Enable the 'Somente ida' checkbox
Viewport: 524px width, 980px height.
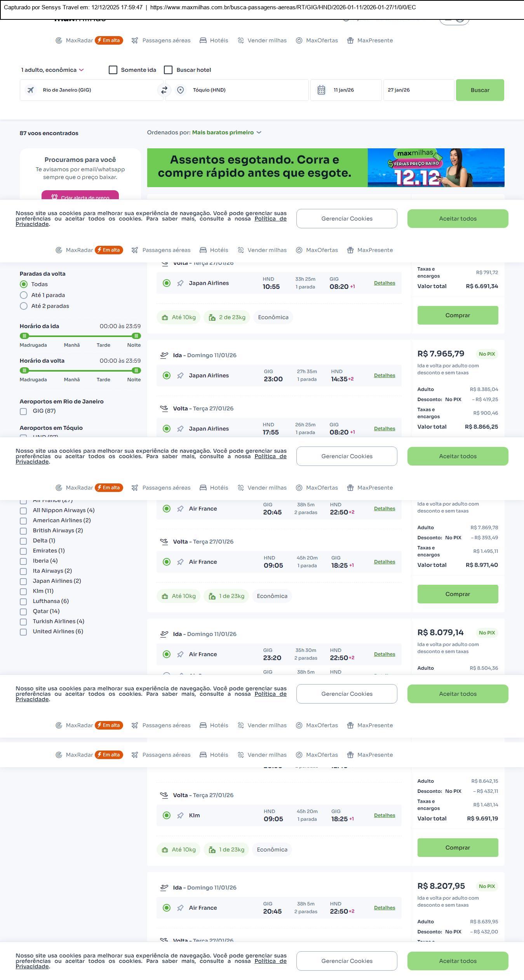[x=113, y=70]
